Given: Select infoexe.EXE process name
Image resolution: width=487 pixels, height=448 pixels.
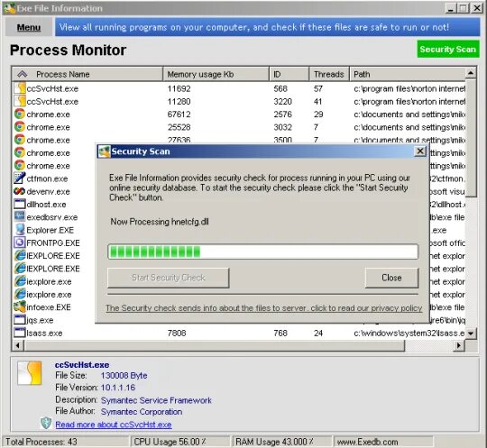Looking at the screenshot, I should click(x=49, y=307).
